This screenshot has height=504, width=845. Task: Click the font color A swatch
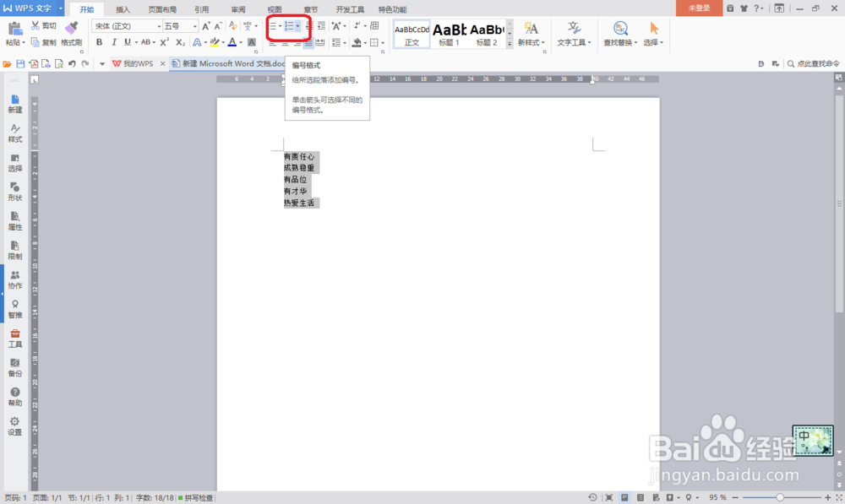[232, 42]
